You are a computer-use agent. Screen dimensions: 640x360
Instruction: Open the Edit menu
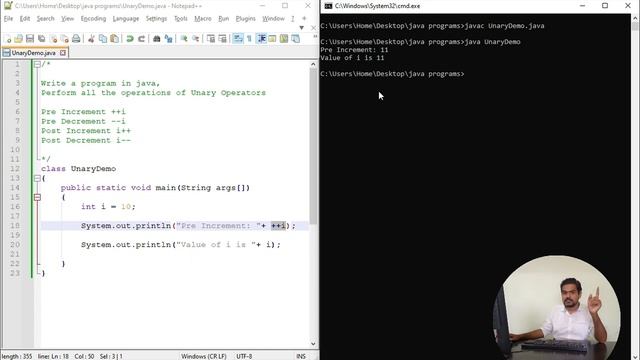coord(25,19)
